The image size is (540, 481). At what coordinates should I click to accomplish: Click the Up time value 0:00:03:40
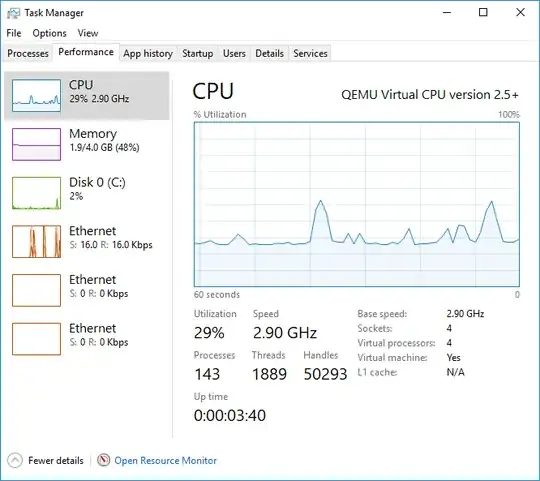point(230,416)
